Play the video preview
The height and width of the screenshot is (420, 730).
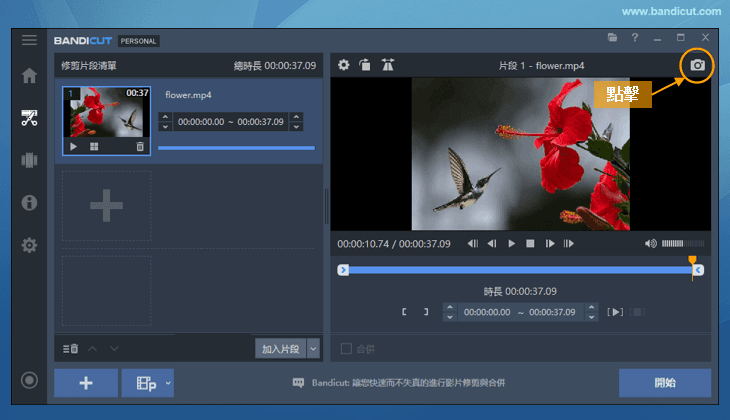click(x=511, y=243)
